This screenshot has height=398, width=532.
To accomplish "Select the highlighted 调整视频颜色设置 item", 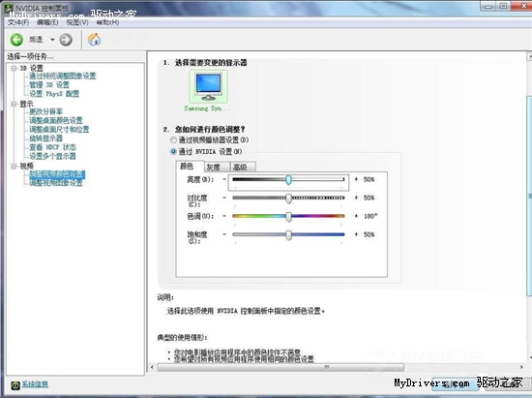I will point(57,174).
